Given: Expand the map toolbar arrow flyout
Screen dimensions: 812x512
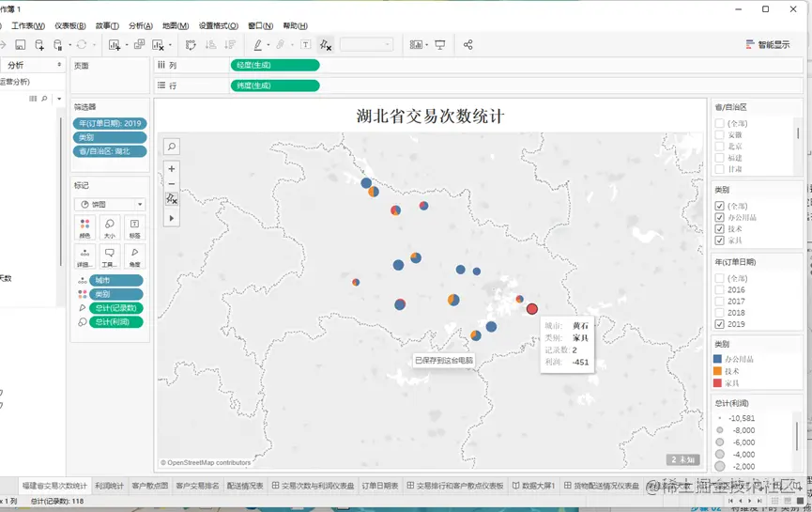Looking at the screenshot, I should tap(172, 218).
